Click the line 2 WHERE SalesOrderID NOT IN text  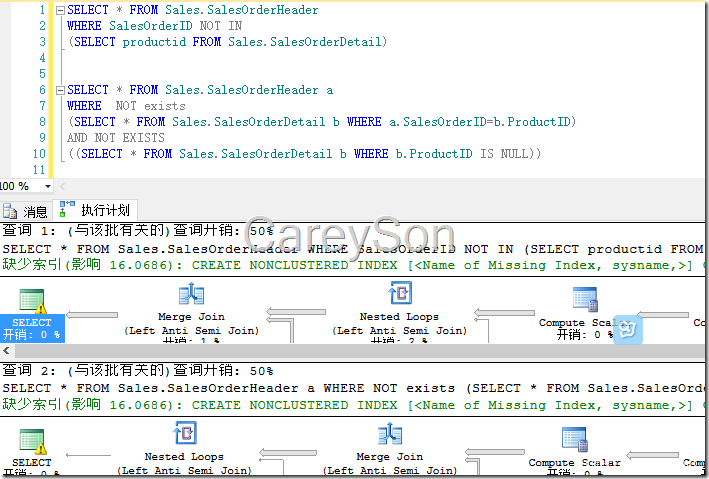click(x=155, y=26)
